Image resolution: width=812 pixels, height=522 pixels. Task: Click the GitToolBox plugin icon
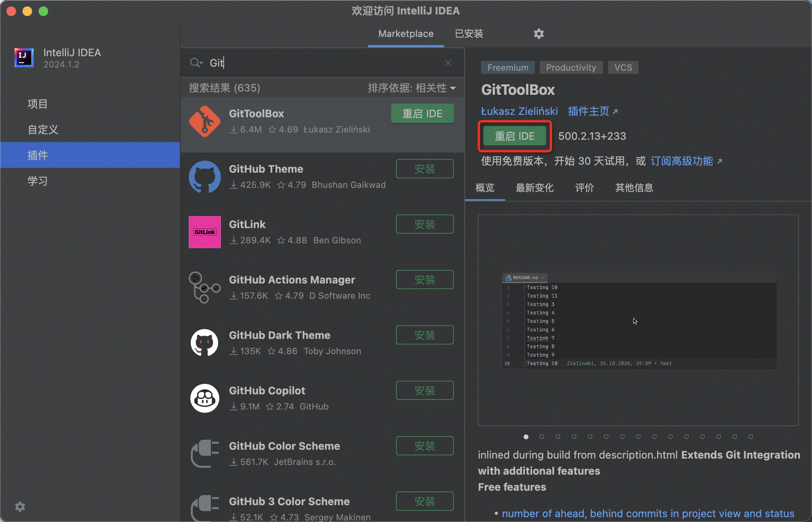pyautogui.click(x=204, y=121)
